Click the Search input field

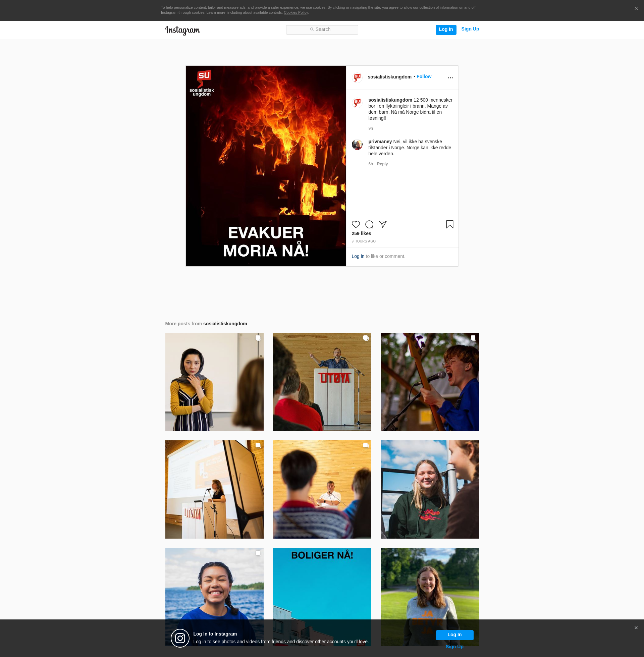pos(322,30)
